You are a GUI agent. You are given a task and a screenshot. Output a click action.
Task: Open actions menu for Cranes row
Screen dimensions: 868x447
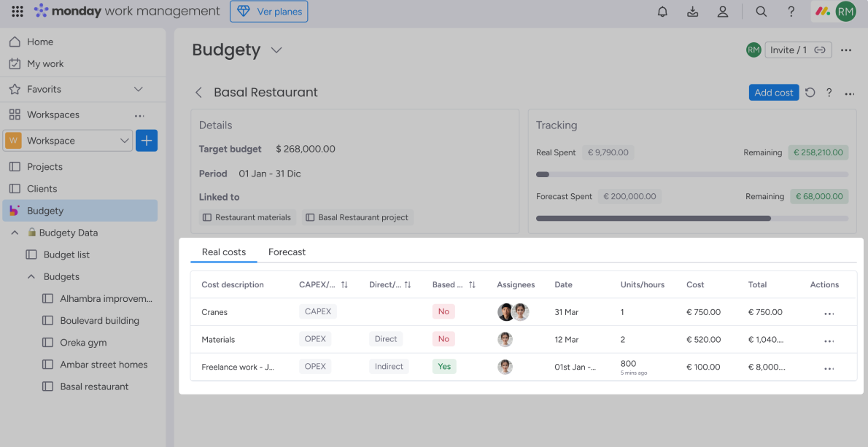(829, 313)
